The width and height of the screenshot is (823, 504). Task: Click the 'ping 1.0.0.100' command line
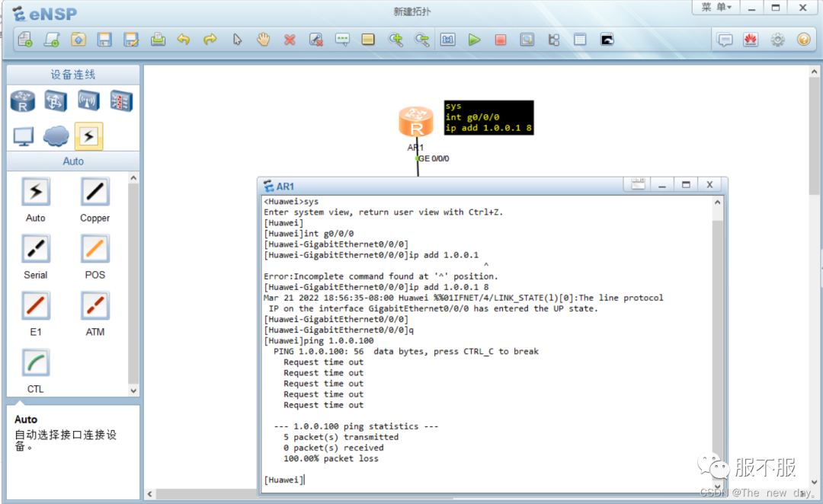319,341
